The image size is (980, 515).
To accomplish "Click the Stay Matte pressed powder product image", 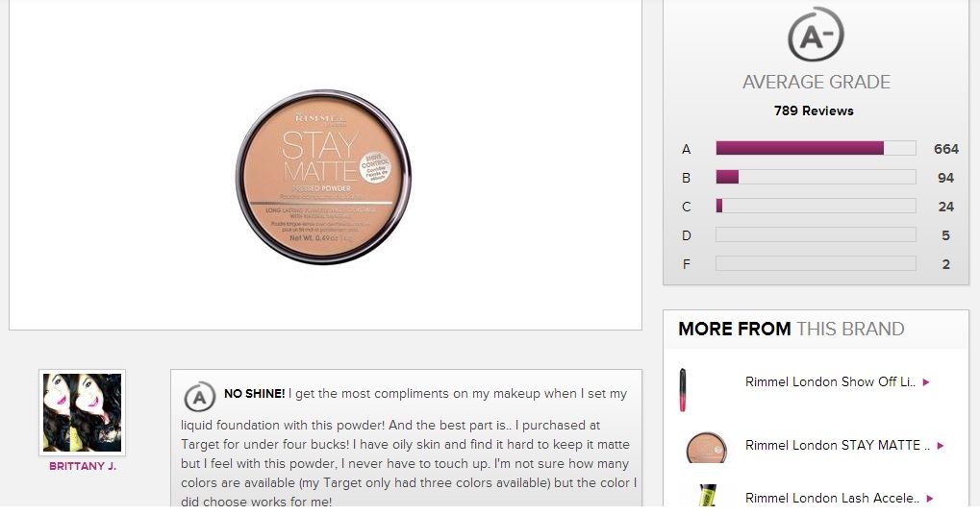I will 323,177.
